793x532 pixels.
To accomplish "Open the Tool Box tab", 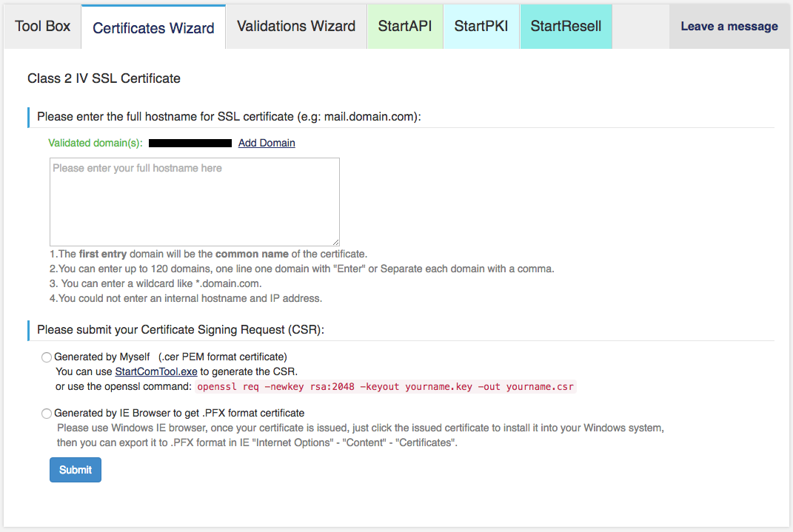I will pos(43,27).
